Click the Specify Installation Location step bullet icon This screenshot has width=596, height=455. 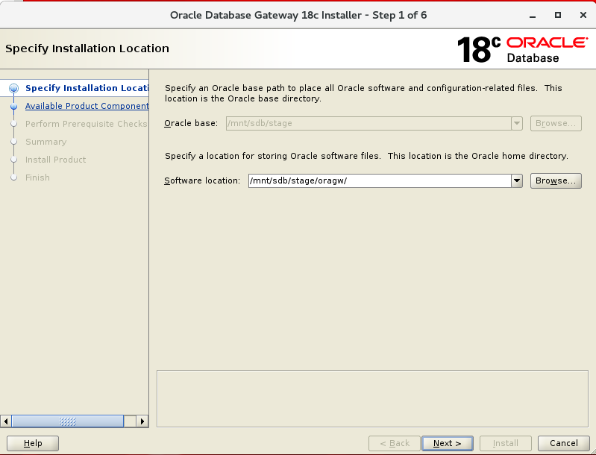point(14,88)
